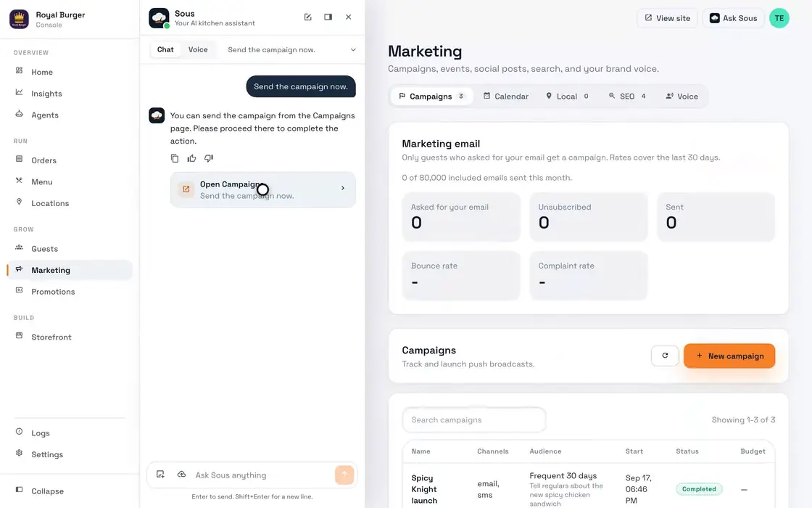Click the Spicy Knight launch campaign name
Viewport: 812px width, 508px height.
coord(424,489)
